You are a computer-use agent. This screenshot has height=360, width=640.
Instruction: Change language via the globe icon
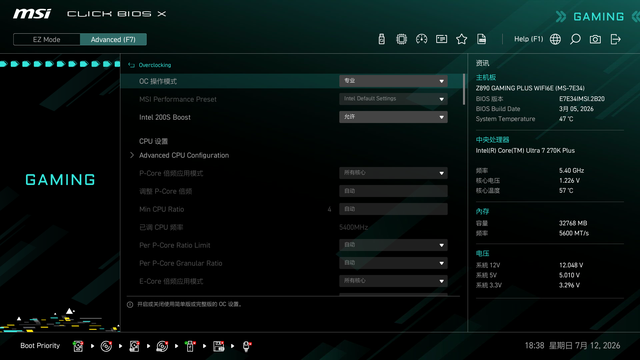click(555, 39)
